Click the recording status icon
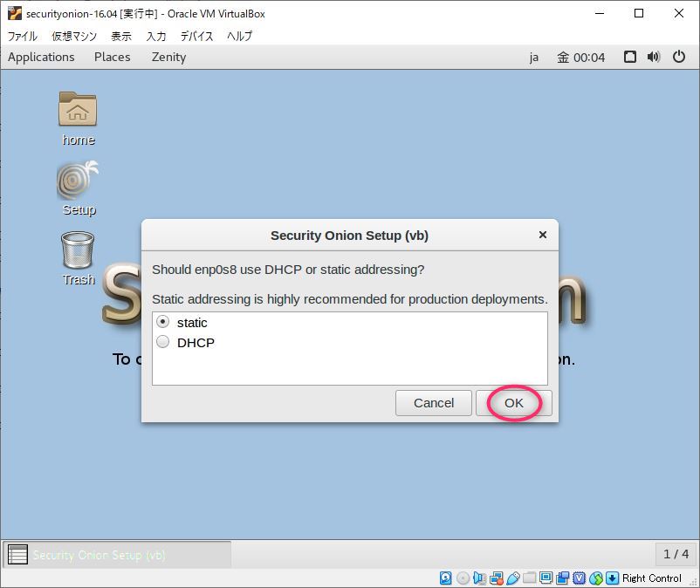Viewport: 700px width, 588px height. pos(562,578)
